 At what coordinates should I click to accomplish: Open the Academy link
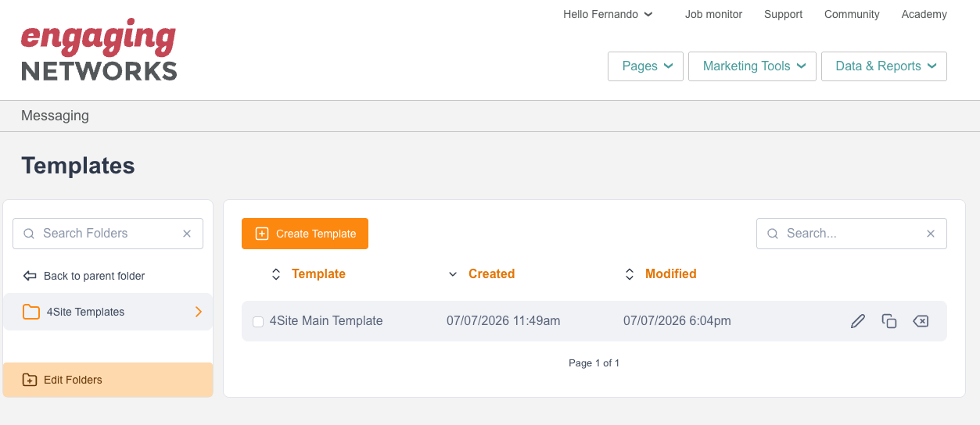pos(924,14)
